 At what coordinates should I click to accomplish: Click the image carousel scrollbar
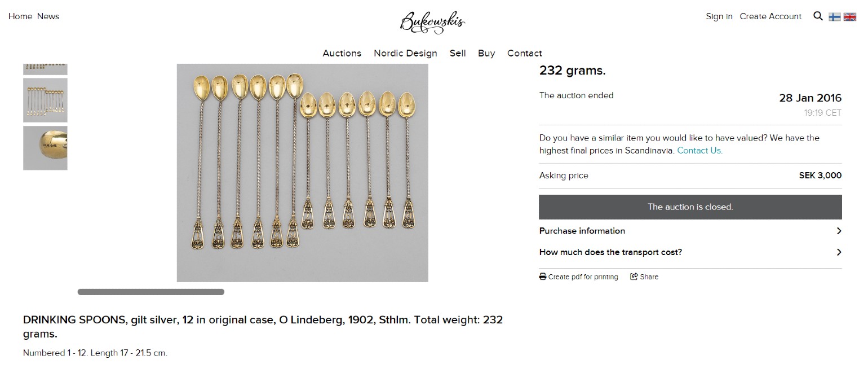tap(150, 292)
